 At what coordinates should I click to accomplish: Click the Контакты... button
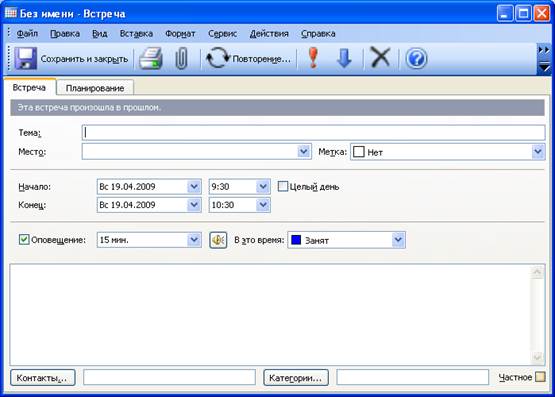[43, 378]
